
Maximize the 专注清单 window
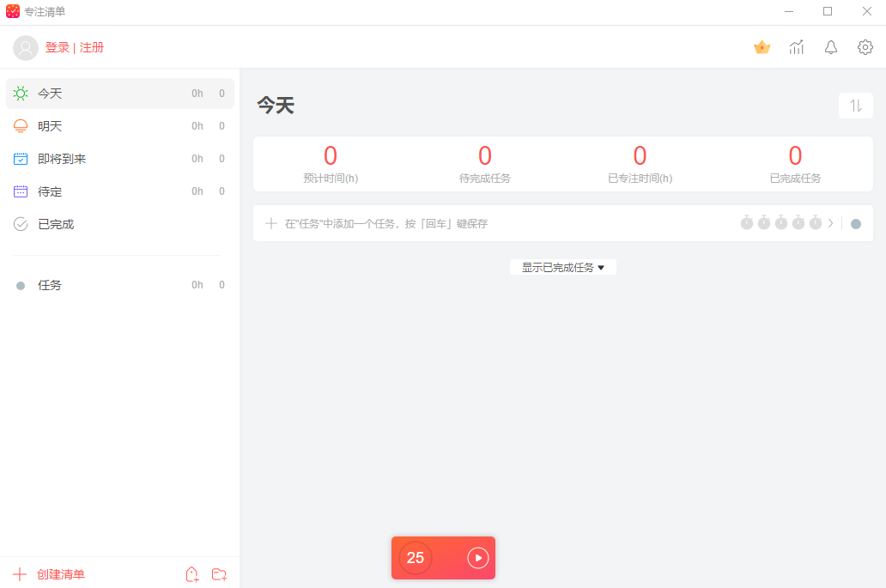(828, 11)
